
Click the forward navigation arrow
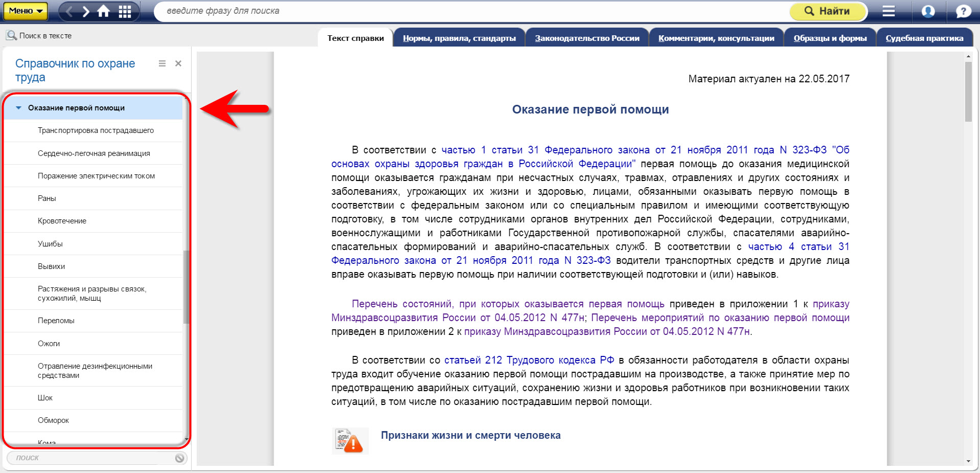click(x=86, y=11)
